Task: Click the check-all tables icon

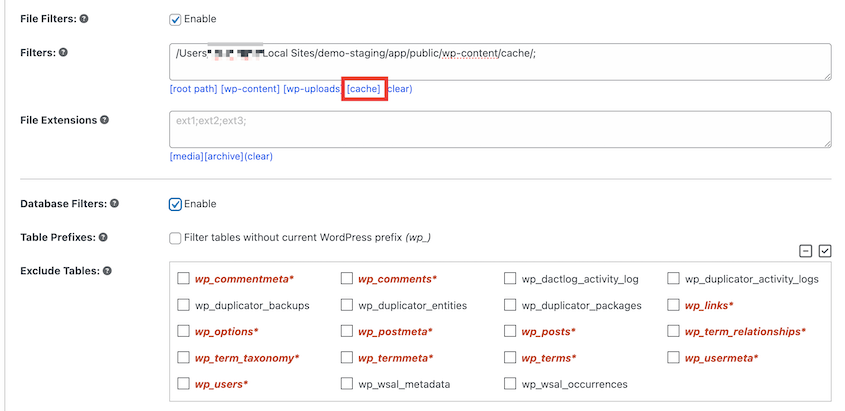Action: coord(825,251)
